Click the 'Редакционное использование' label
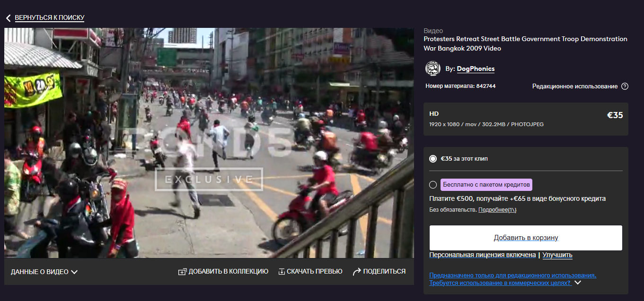 click(x=574, y=86)
